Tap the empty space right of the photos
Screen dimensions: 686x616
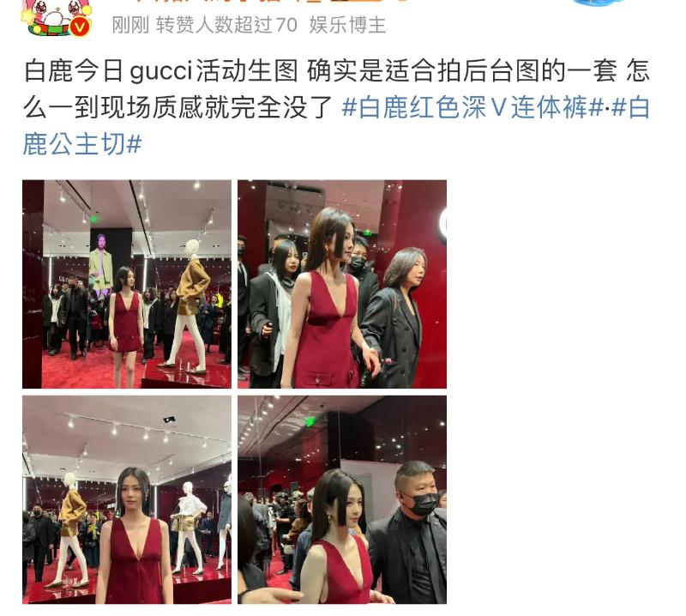(564, 392)
